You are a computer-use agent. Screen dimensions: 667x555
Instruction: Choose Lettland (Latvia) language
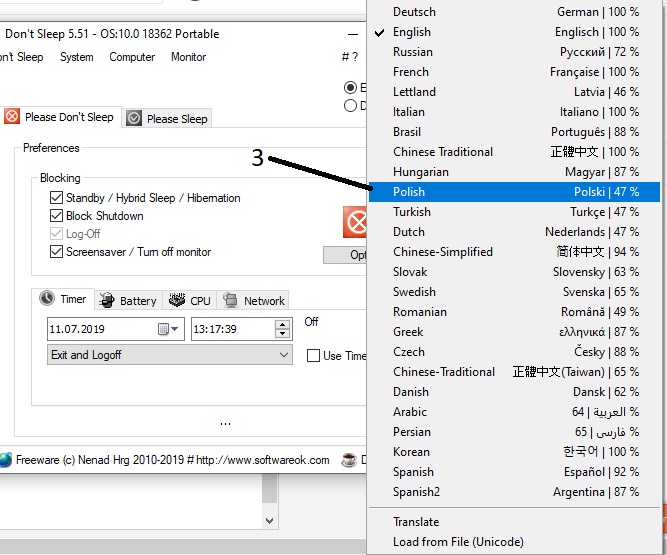pos(514,92)
